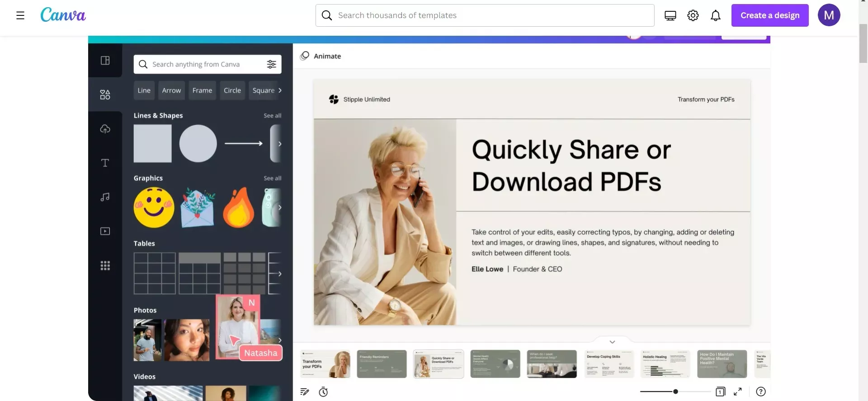Open the Text tool sidebar icon
The image size is (868, 401).
coord(105,163)
